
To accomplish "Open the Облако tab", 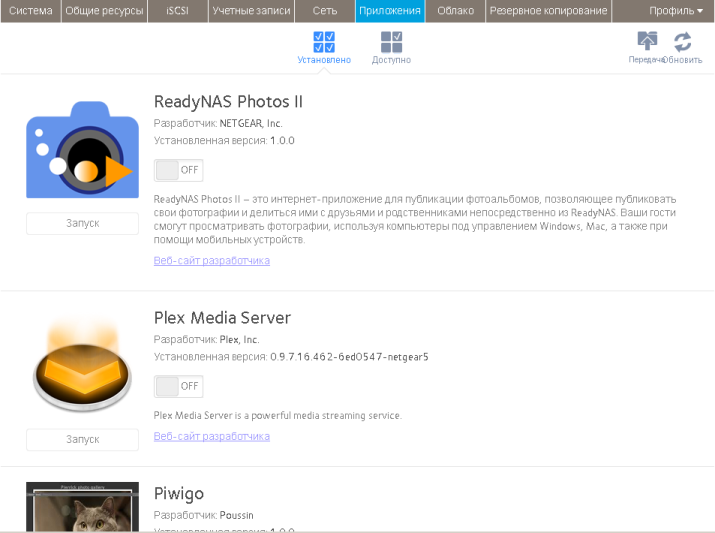I will tap(456, 11).
